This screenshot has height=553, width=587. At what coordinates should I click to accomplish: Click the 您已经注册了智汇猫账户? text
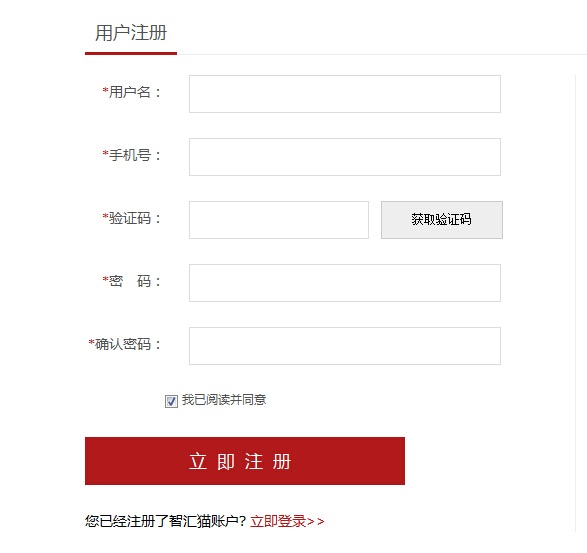click(x=165, y=521)
